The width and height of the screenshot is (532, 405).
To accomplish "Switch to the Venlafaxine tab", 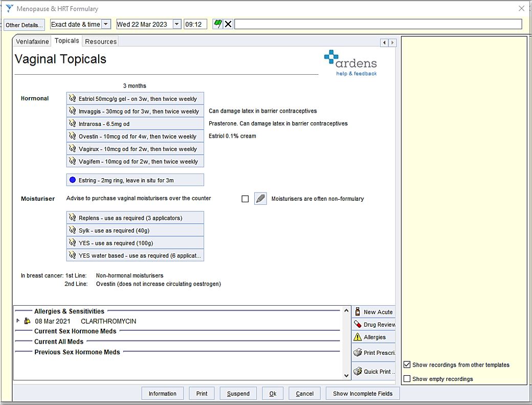I will click(32, 41).
